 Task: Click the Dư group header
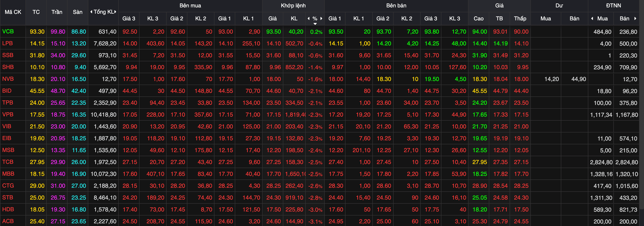click(x=559, y=6)
